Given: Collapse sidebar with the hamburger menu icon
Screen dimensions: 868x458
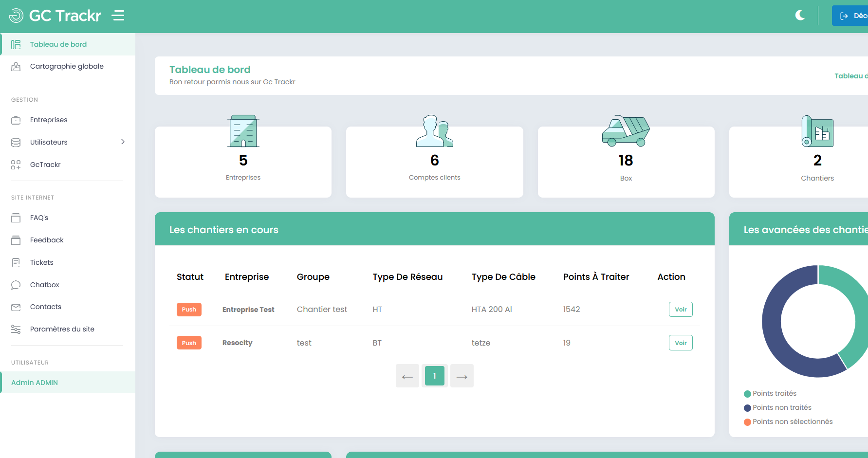Looking at the screenshot, I should click(118, 16).
